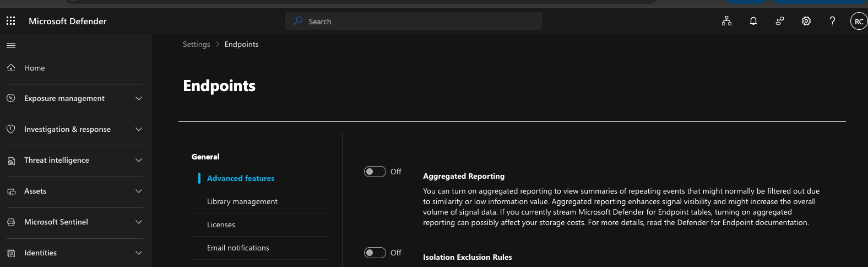Image resolution: width=868 pixels, height=267 pixels.
Task: Open the app launcher grid icon
Action: [x=11, y=21]
